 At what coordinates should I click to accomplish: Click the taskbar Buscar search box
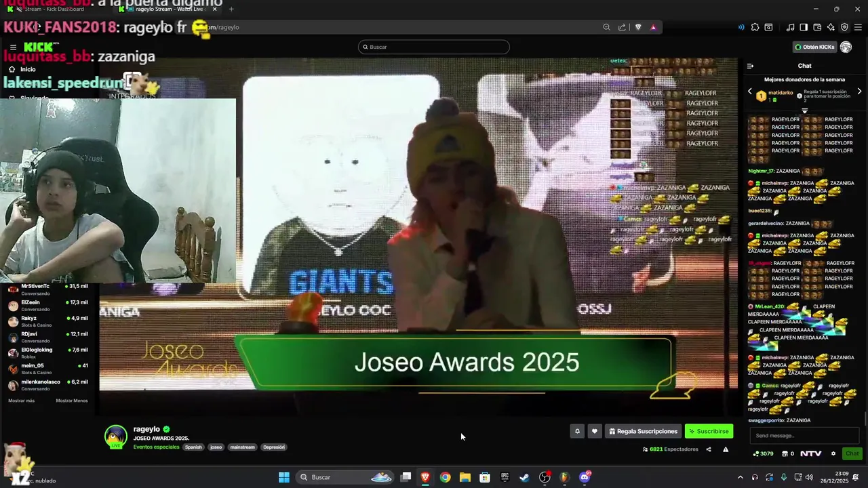(344, 477)
